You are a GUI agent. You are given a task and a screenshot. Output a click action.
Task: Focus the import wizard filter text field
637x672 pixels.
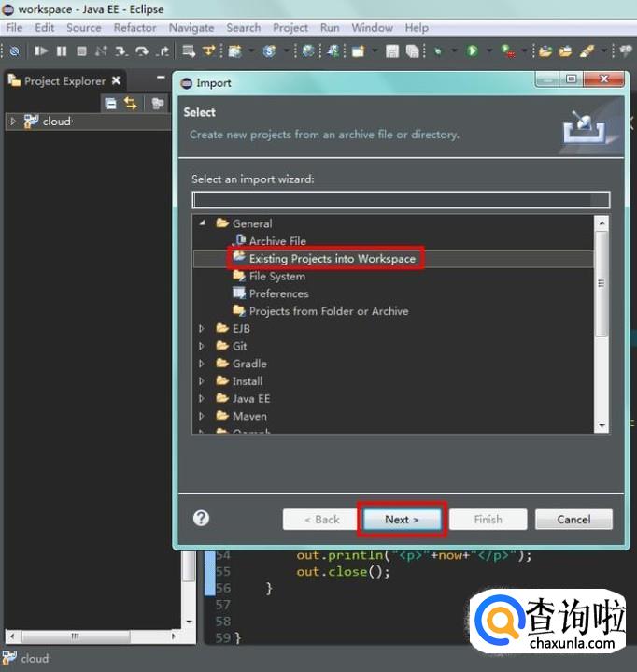(401, 200)
